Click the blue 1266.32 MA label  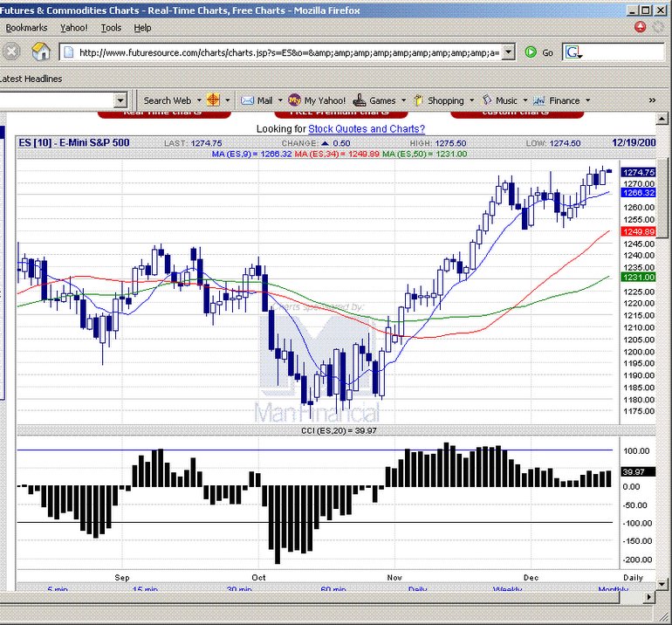(639, 192)
